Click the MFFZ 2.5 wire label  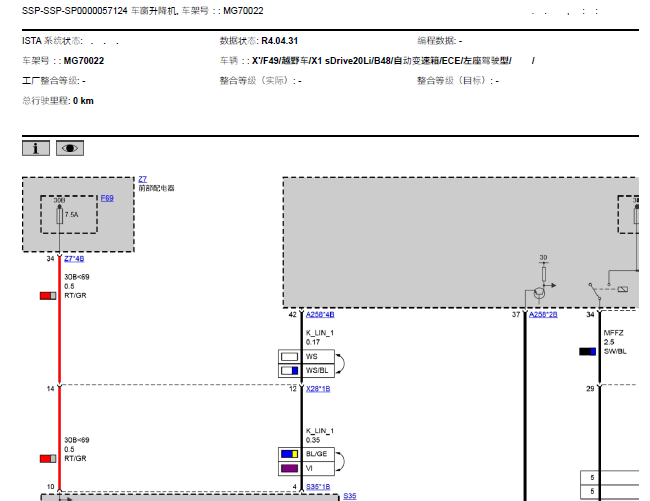point(614,337)
